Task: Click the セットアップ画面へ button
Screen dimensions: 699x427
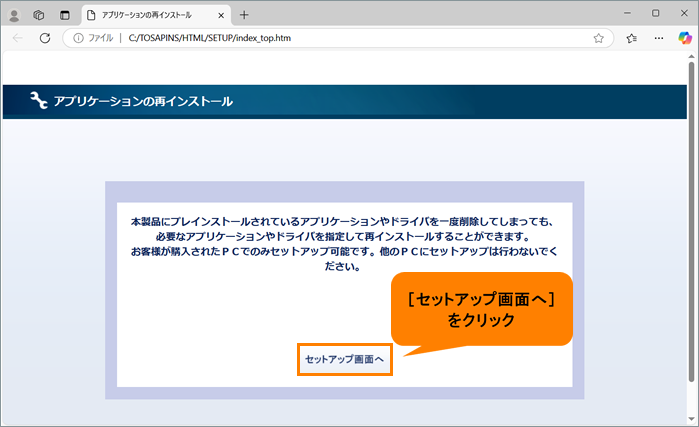Action: pos(345,359)
